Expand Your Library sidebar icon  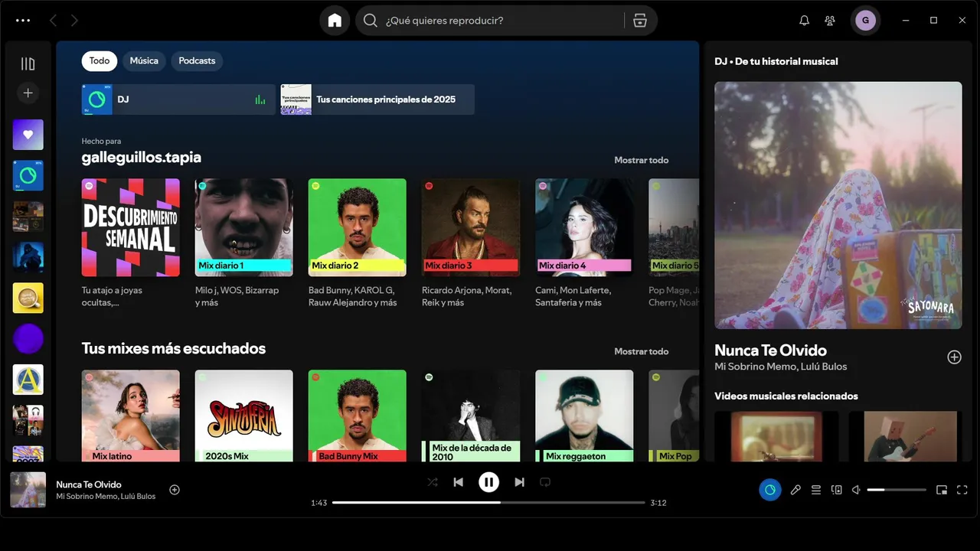(x=28, y=64)
